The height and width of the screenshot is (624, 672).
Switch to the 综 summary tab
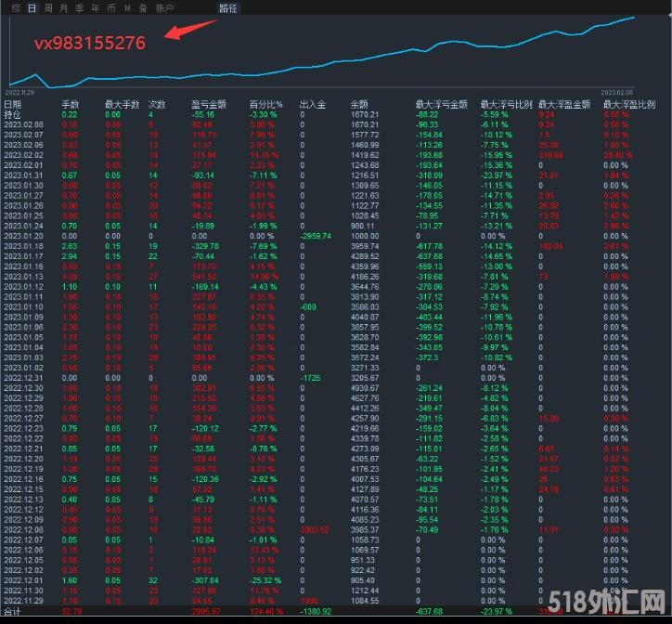tap(15, 7)
